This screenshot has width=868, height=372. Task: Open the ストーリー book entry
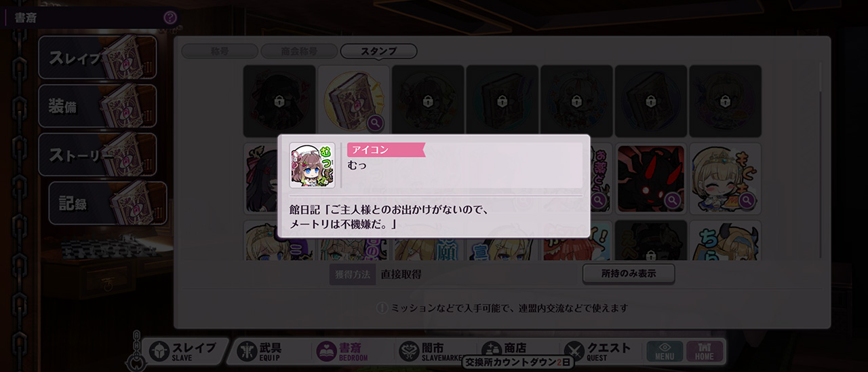pos(98,155)
